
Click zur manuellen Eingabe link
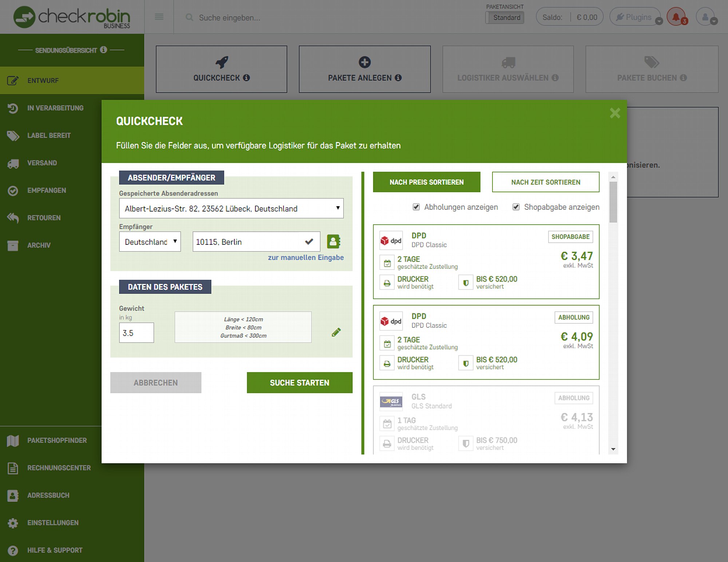click(305, 258)
